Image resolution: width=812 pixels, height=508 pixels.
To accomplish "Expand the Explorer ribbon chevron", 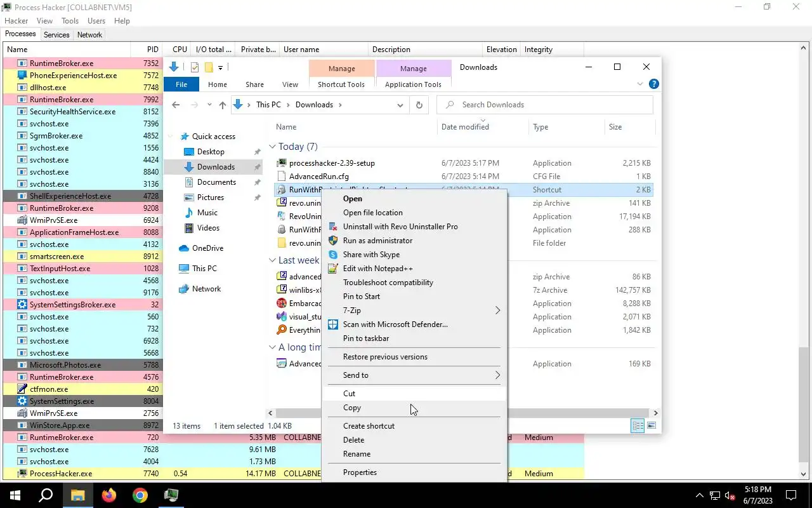I will click(640, 84).
